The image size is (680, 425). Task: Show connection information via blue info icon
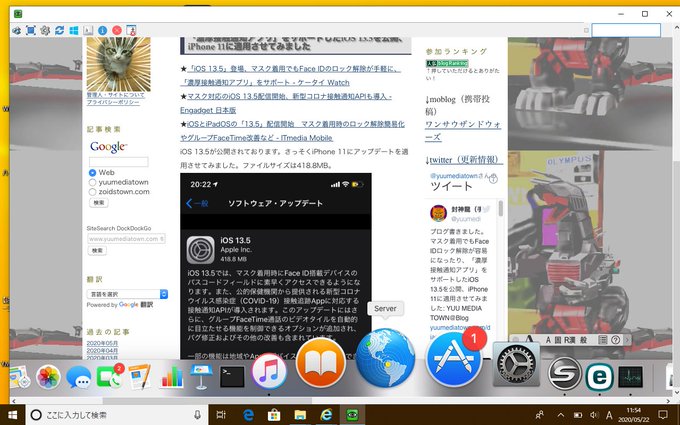(x=102, y=30)
